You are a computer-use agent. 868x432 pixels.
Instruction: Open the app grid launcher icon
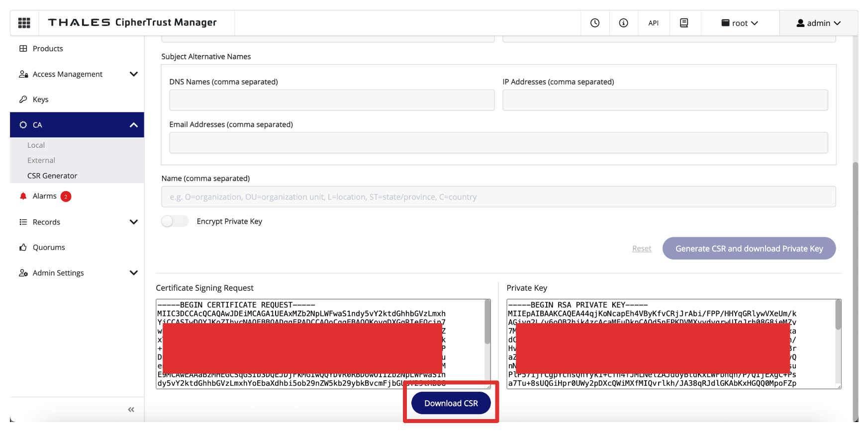(24, 23)
